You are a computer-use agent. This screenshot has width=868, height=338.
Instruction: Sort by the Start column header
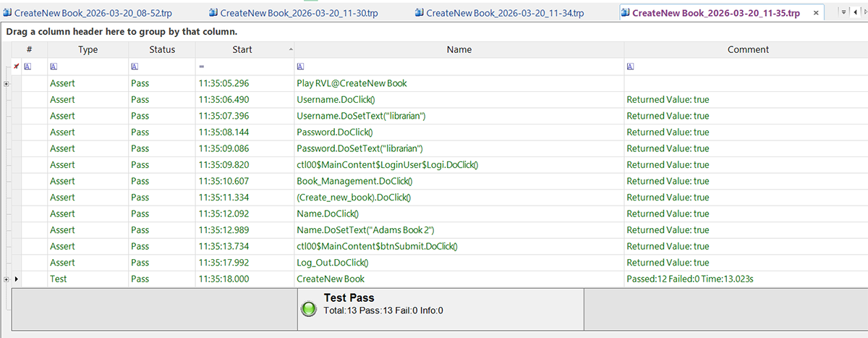click(242, 50)
